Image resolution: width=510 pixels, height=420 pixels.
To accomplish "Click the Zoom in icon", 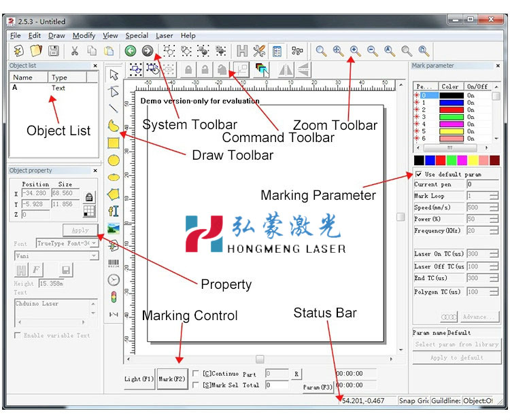I will coord(355,51).
